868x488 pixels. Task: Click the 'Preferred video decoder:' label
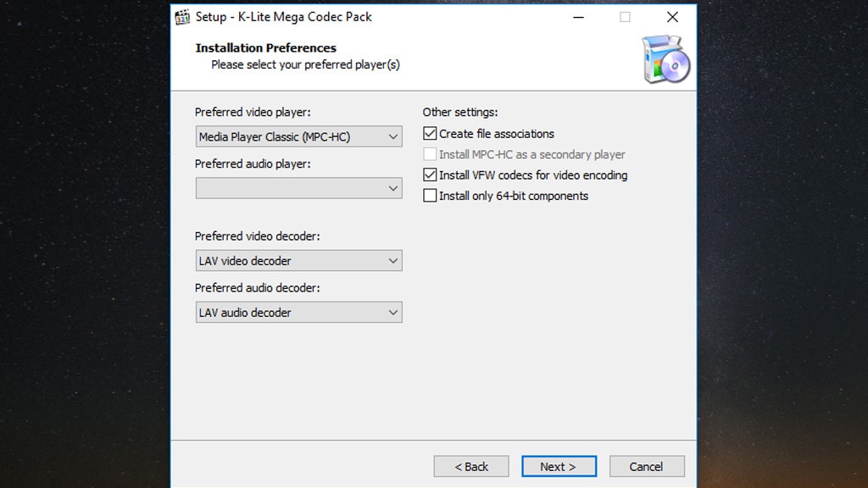click(258, 236)
